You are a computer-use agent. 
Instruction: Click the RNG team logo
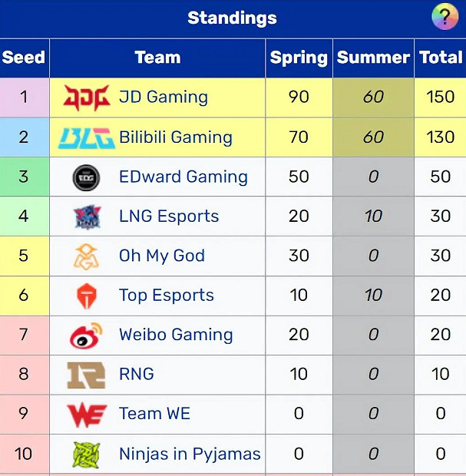86,375
